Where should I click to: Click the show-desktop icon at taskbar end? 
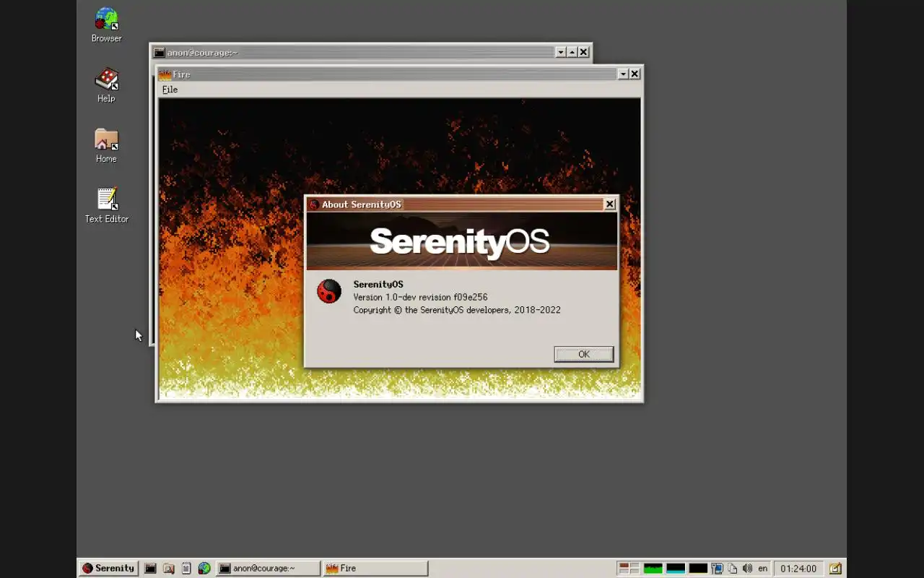click(x=834, y=569)
